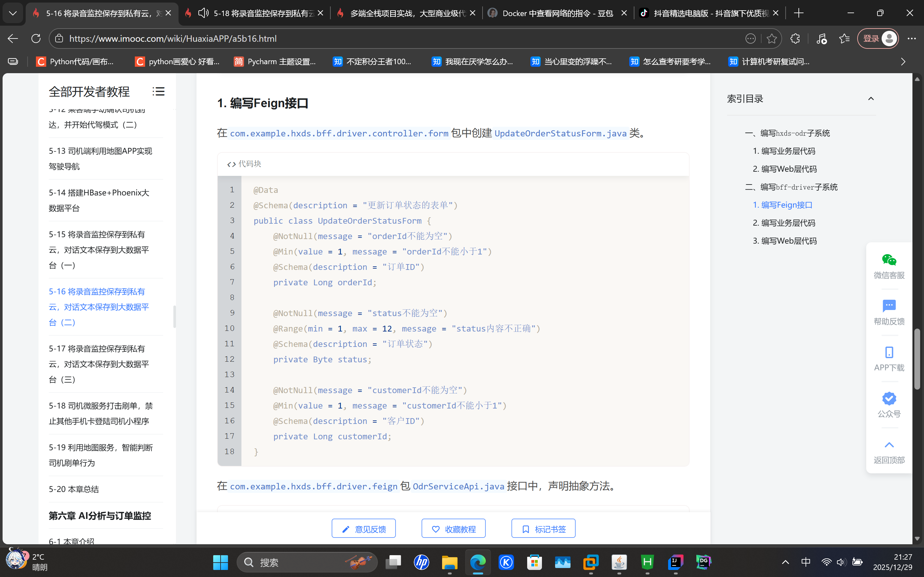
Task: Click the 公众号 badge icon
Action: pos(889,398)
